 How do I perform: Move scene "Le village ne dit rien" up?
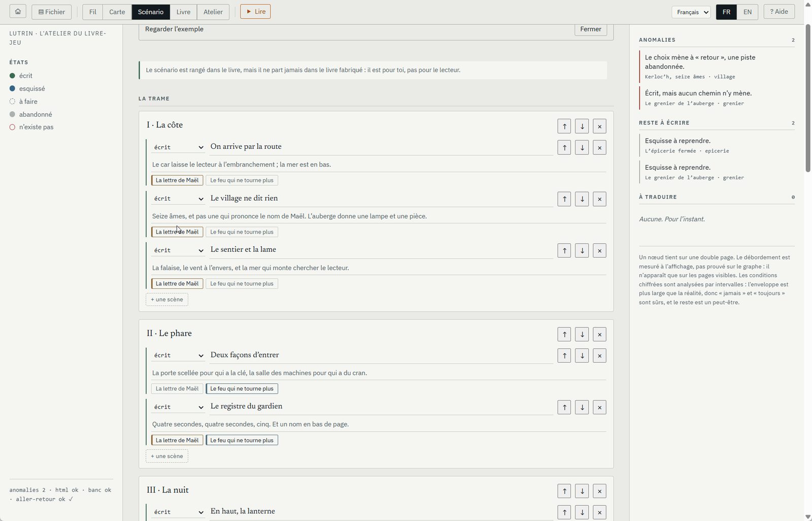(x=564, y=199)
